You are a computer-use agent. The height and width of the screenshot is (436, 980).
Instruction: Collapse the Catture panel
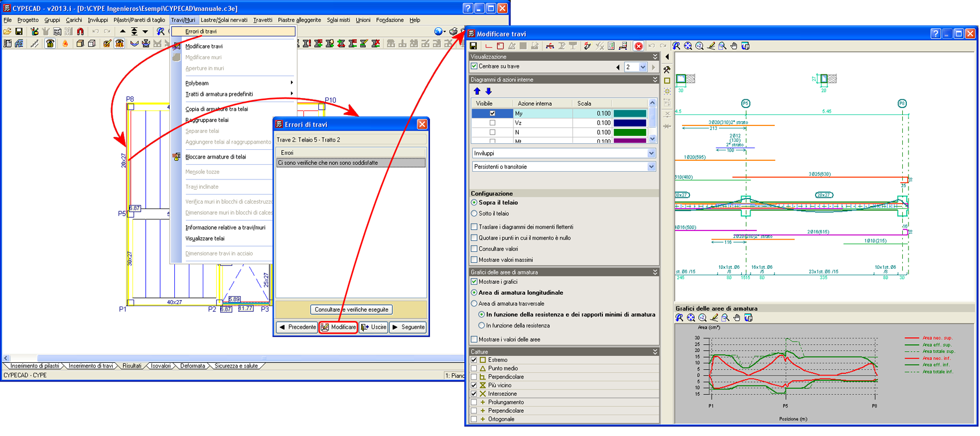655,352
